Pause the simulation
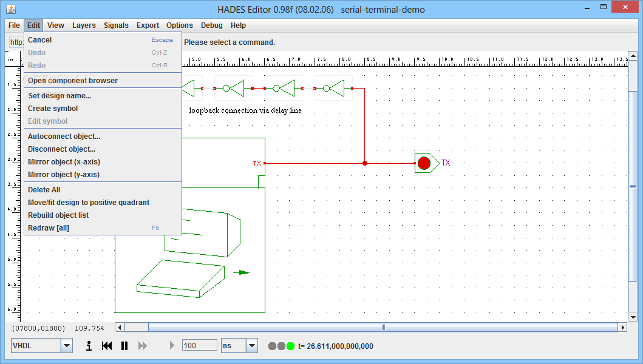 tap(124, 346)
